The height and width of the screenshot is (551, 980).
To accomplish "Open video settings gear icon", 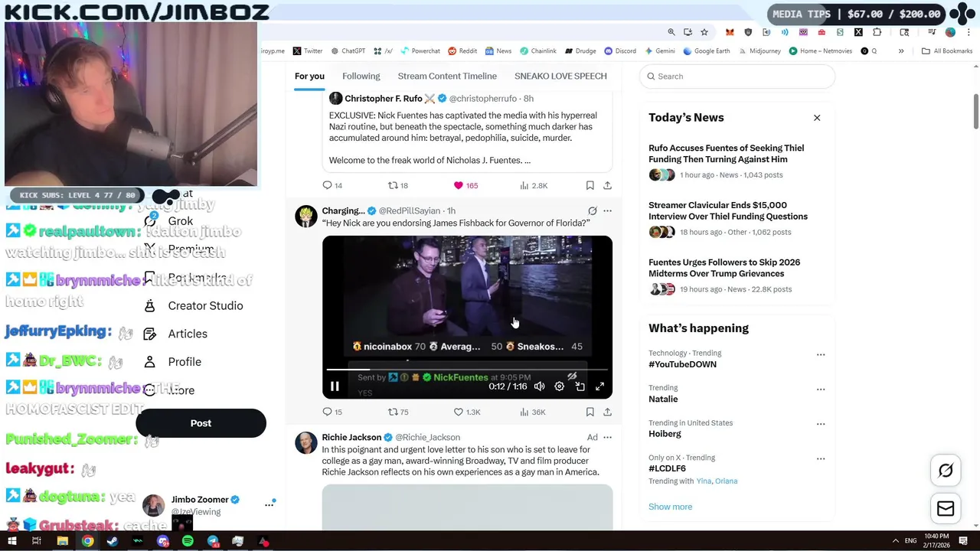I will pos(560,386).
